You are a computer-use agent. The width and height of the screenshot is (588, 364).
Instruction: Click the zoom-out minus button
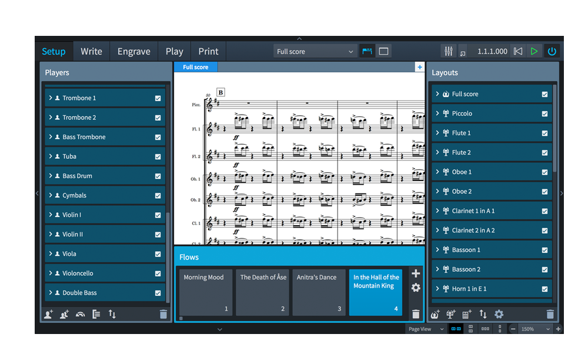(513, 329)
